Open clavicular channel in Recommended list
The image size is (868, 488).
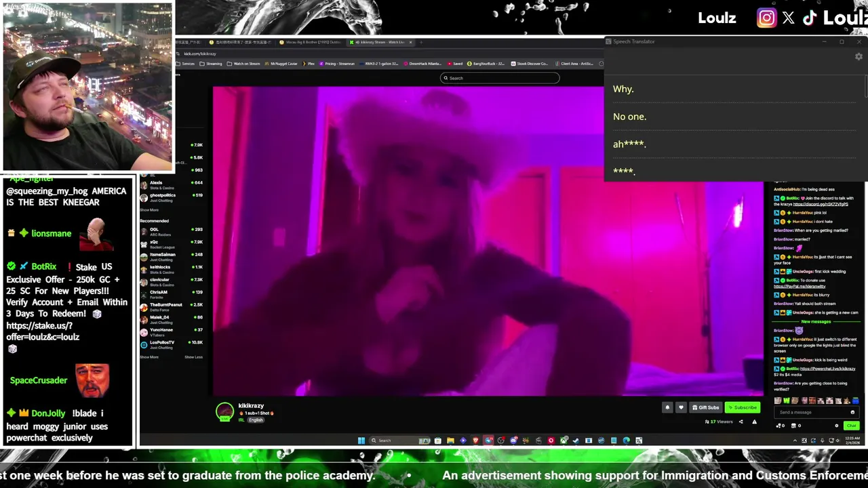click(171, 281)
